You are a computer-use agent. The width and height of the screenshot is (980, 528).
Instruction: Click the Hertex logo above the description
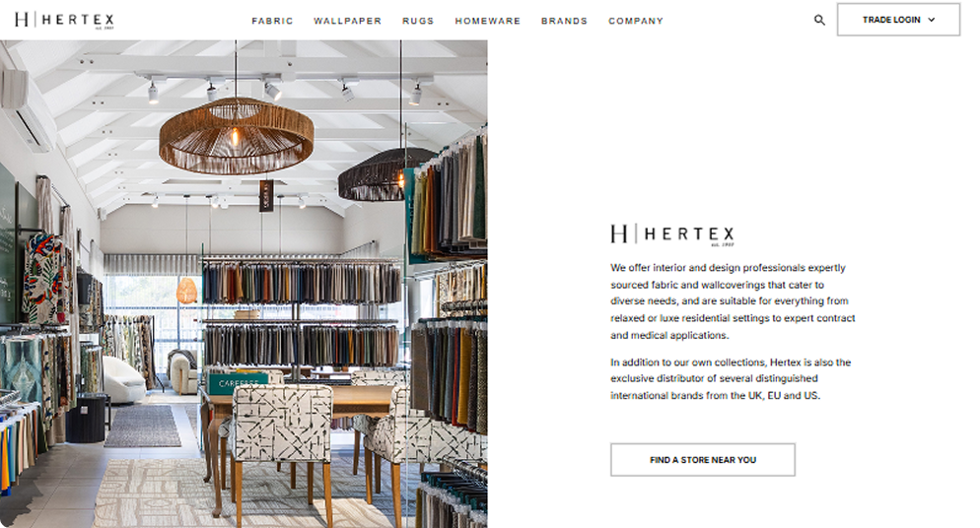click(x=672, y=234)
